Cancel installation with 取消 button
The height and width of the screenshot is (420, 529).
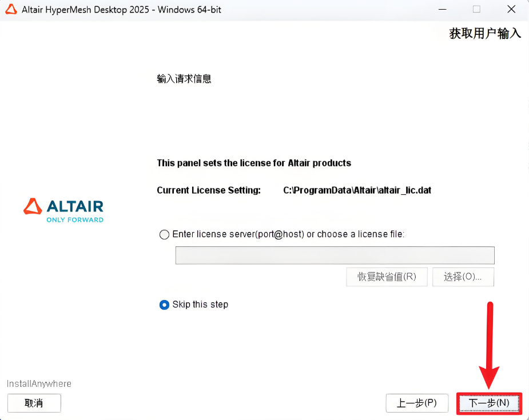(x=34, y=403)
